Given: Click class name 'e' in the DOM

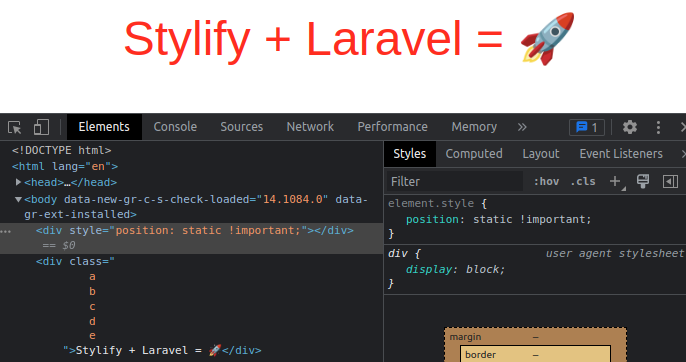Looking at the screenshot, I should click(x=92, y=336).
